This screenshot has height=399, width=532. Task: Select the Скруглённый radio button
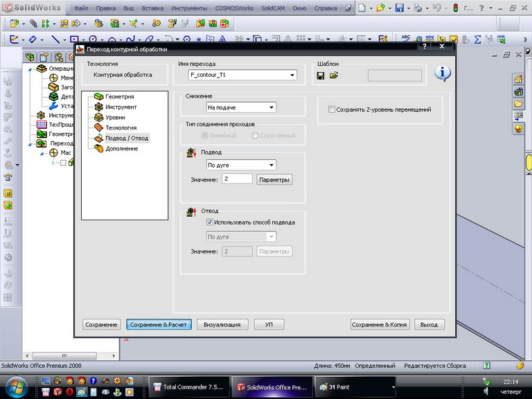pyautogui.click(x=255, y=135)
